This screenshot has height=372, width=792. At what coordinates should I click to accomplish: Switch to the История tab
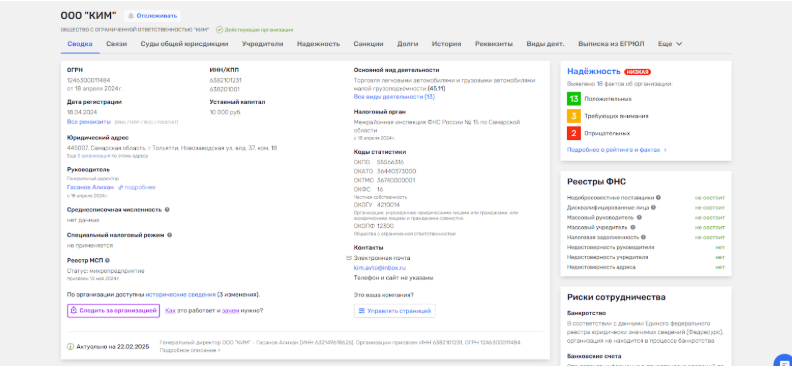tap(447, 44)
